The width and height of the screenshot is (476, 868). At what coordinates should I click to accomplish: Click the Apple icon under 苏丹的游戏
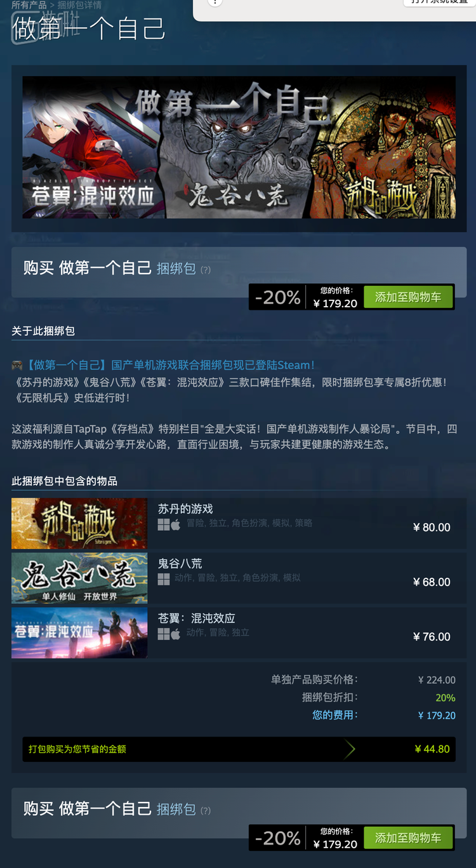coord(176,524)
